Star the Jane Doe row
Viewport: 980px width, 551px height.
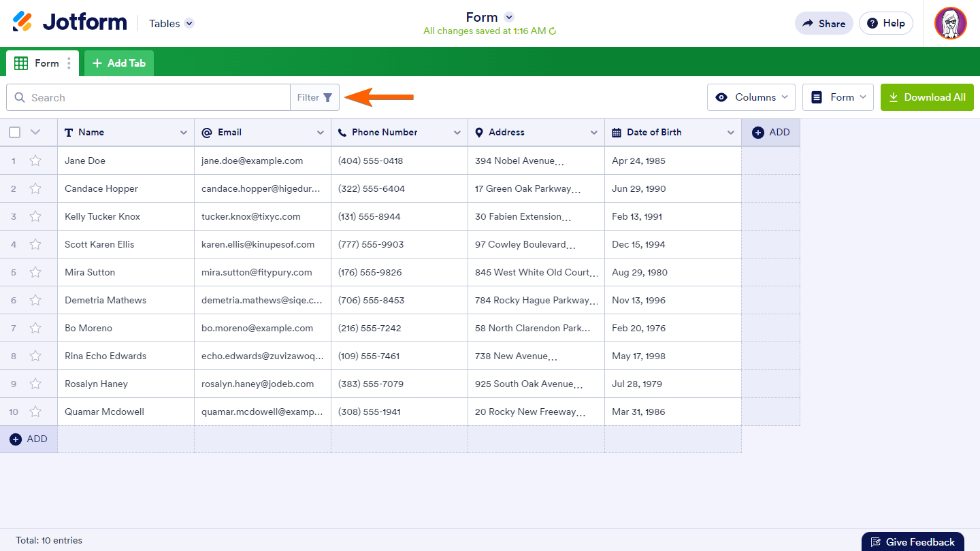(x=35, y=161)
